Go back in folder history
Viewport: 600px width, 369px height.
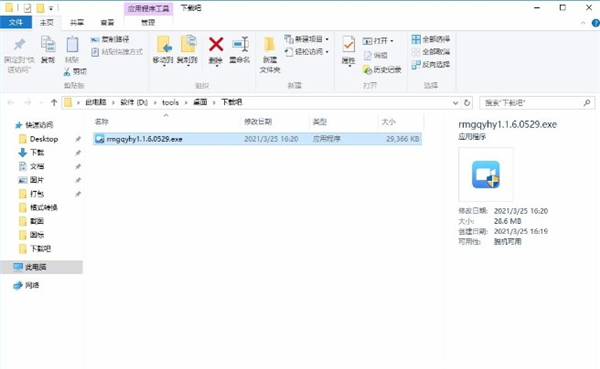click(x=11, y=103)
